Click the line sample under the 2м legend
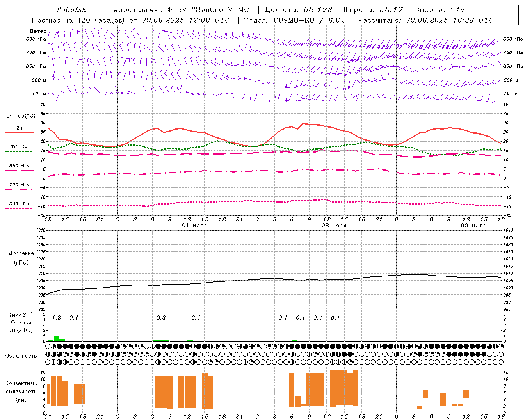This screenshot has height=420, width=525. (x=19, y=133)
